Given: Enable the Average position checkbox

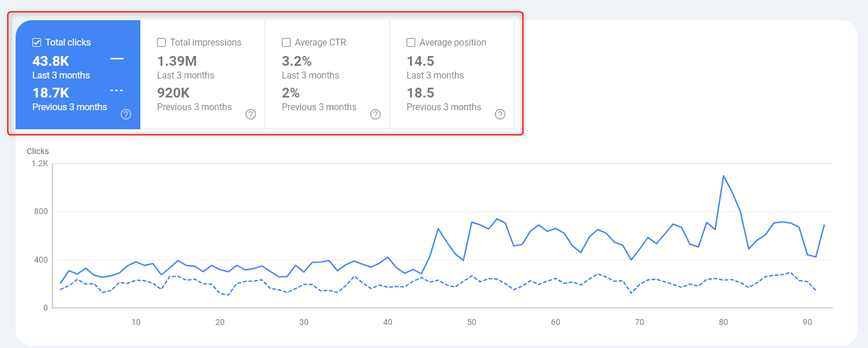Looking at the screenshot, I should coord(411,42).
